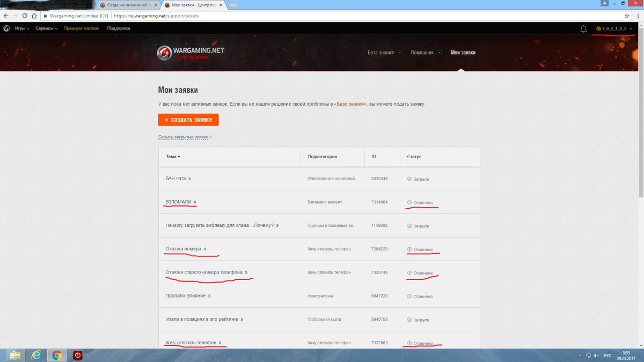
Task: Click 'Взломали аккаунт' subcategory cell
Action: (x=325, y=202)
